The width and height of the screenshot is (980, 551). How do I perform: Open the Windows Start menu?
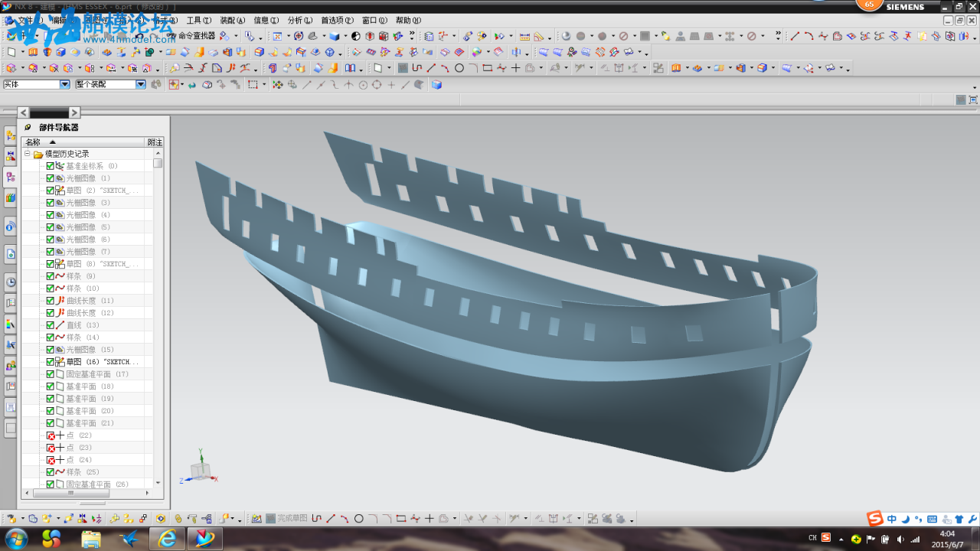tap(15, 539)
